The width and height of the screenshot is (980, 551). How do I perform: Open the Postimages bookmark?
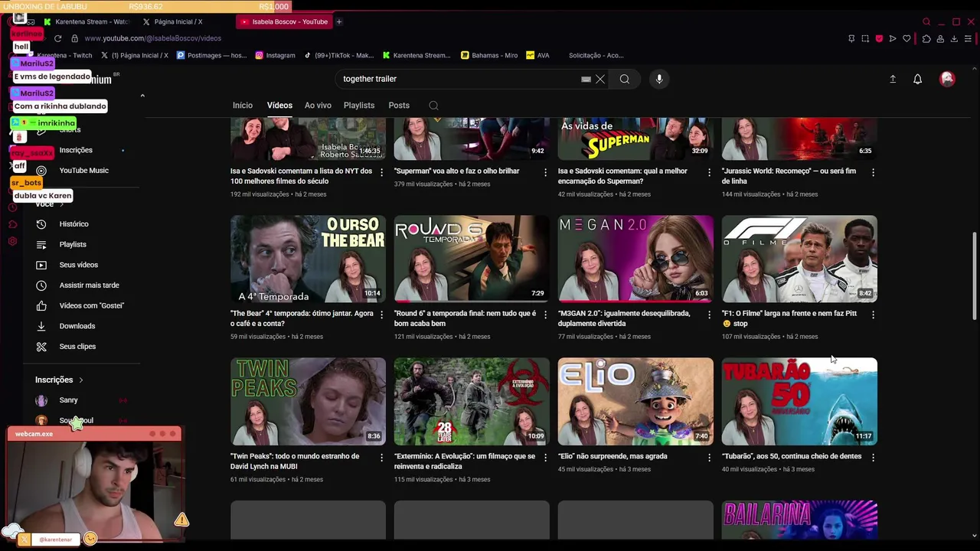pos(211,55)
